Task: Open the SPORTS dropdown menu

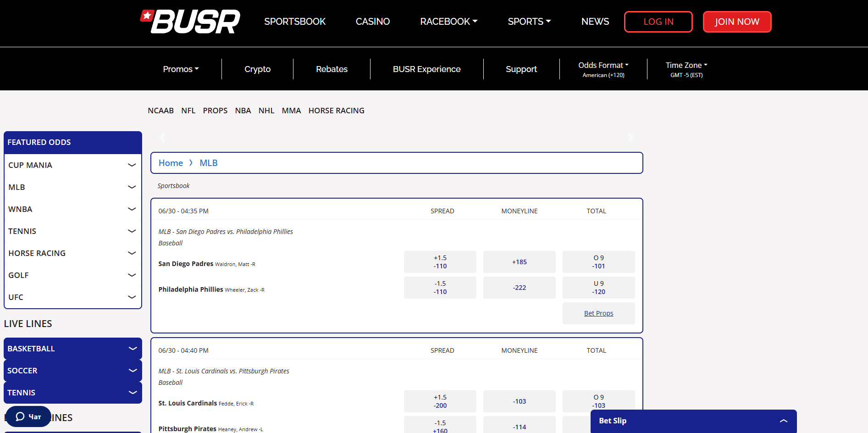Action: coord(529,22)
